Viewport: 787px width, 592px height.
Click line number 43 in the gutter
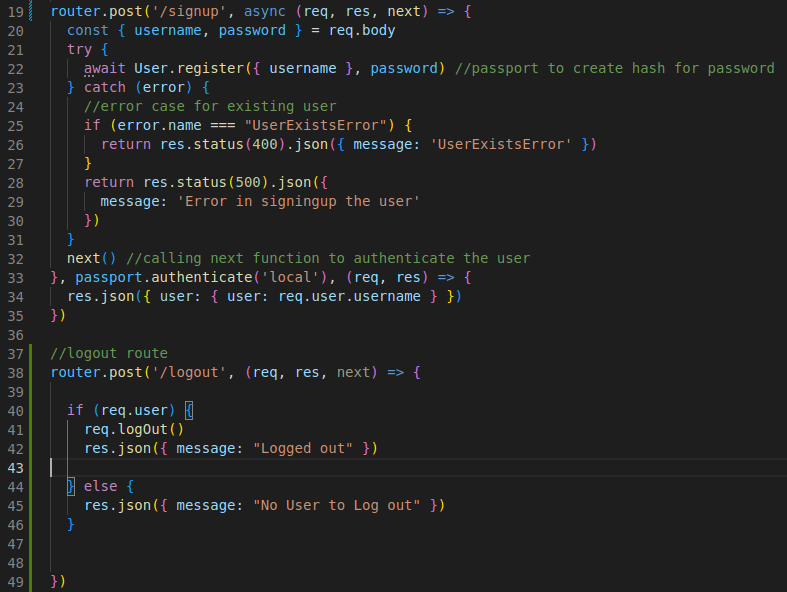click(16, 468)
